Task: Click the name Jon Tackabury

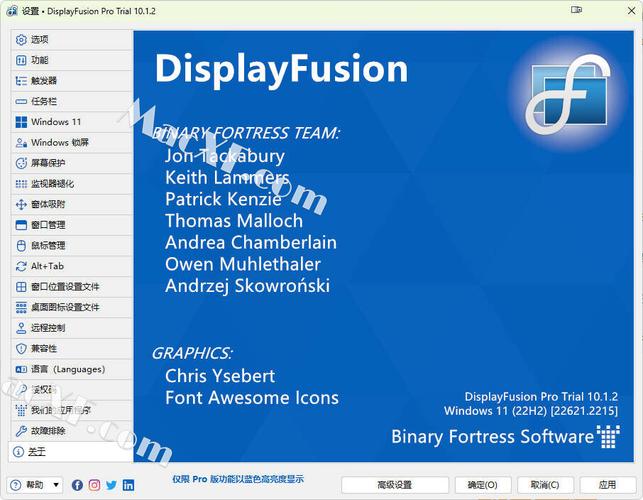Action: pyautogui.click(x=225, y=156)
